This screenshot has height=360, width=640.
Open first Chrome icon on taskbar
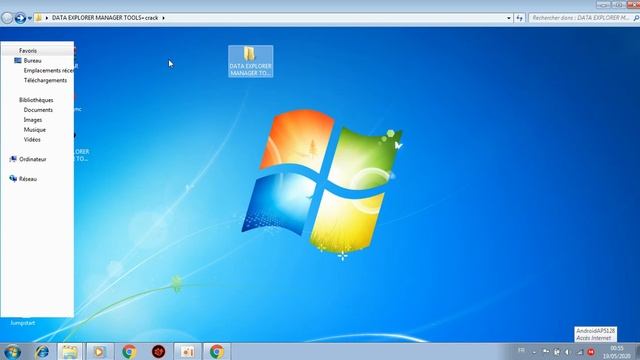click(x=129, y=351)
